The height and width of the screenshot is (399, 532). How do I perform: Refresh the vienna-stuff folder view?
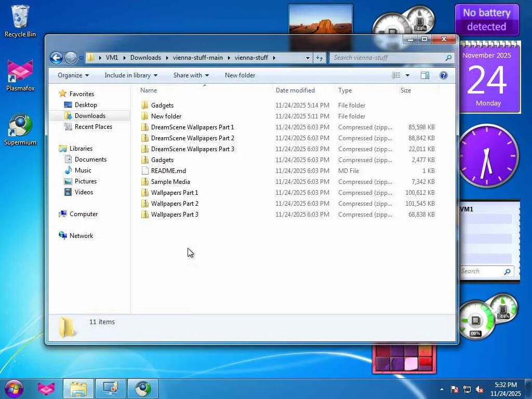coord(320,58)
